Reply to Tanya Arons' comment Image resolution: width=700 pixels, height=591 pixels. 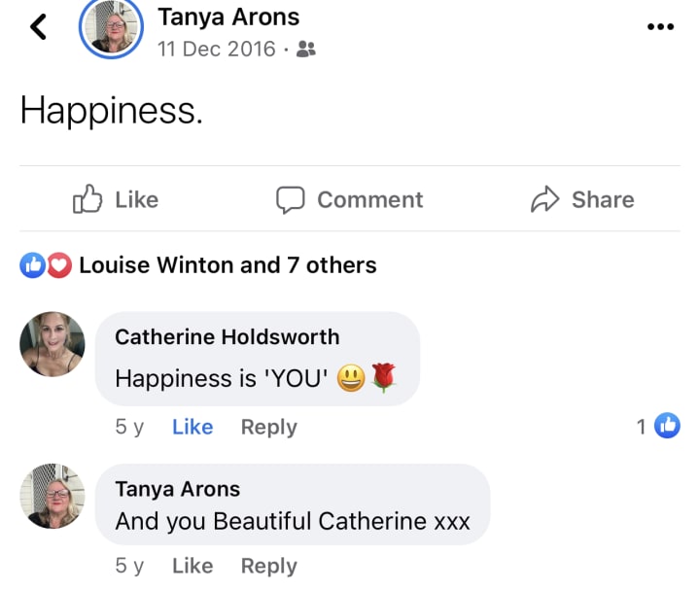click(x=269, y=566)
